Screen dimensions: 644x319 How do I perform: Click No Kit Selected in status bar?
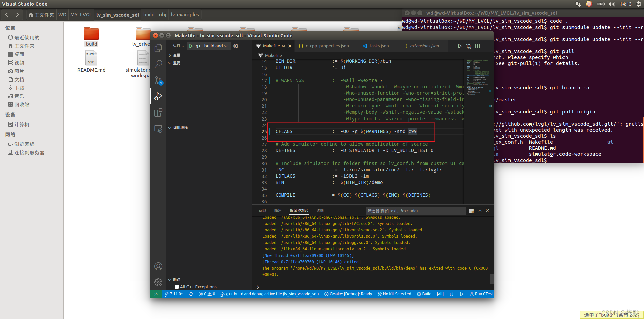click(394, 294)
